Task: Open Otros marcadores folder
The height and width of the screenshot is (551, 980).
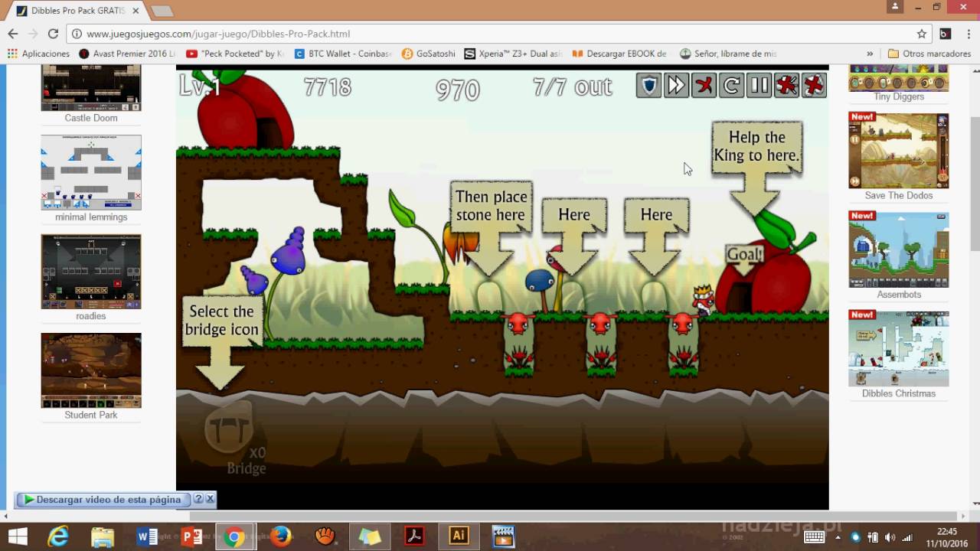Action: coord(929,54)
